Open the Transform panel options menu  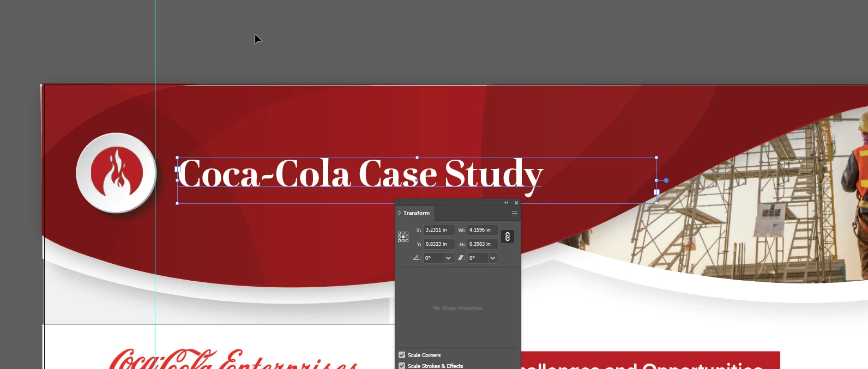(514, 213)
